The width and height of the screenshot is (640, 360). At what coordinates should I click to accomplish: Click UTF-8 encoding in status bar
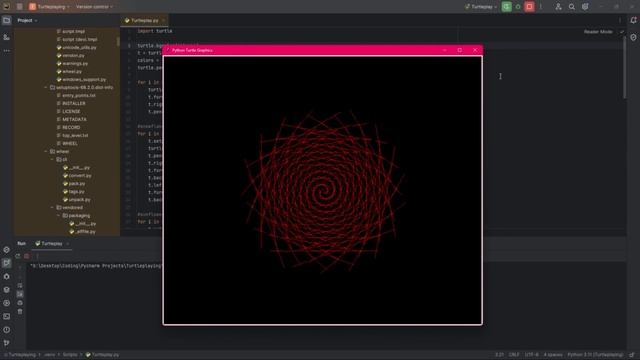pos(531,355)
